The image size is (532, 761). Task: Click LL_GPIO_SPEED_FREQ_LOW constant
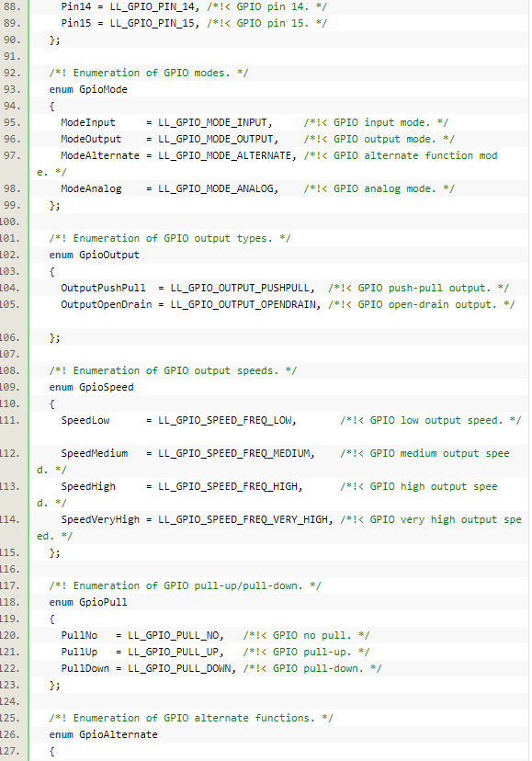point(227,420)
